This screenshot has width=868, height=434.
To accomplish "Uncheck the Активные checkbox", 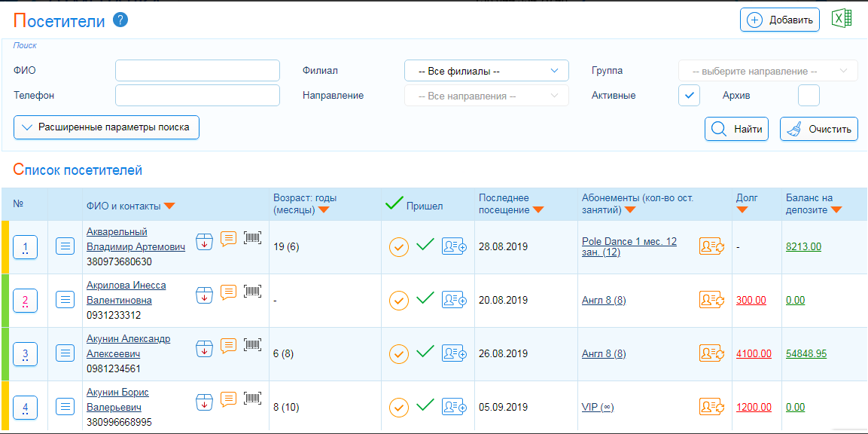I will pos(689,96).
